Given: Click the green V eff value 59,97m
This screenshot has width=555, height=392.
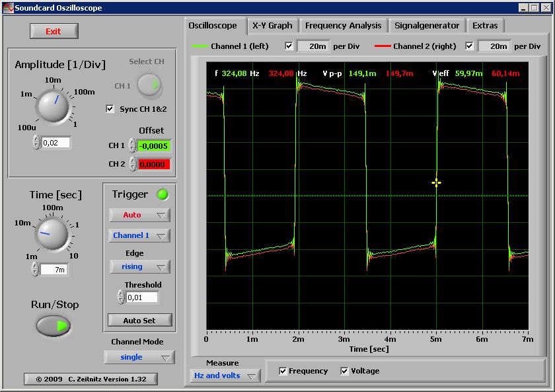Looking at the screenshot, I should tap(468, 73).
